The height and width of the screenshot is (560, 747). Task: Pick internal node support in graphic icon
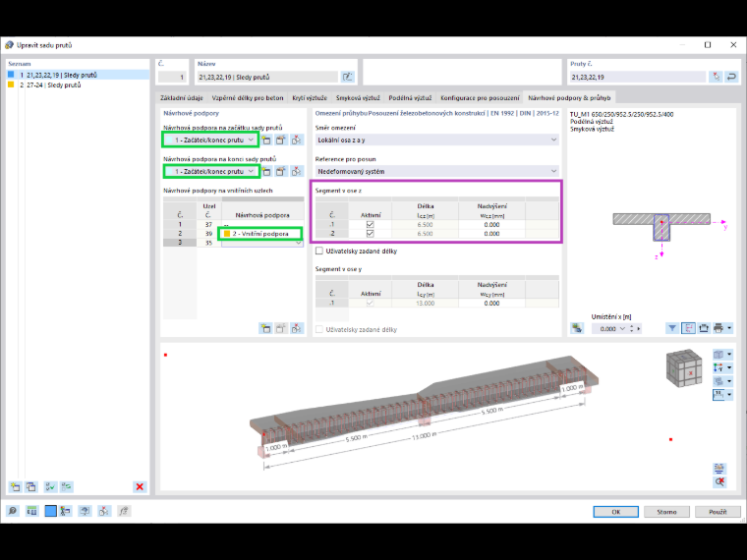pyautogui.click(x=296, y=328)
